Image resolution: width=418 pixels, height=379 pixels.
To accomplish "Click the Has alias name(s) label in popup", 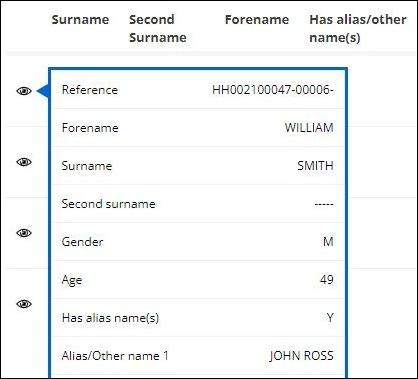I will point(110,318).
